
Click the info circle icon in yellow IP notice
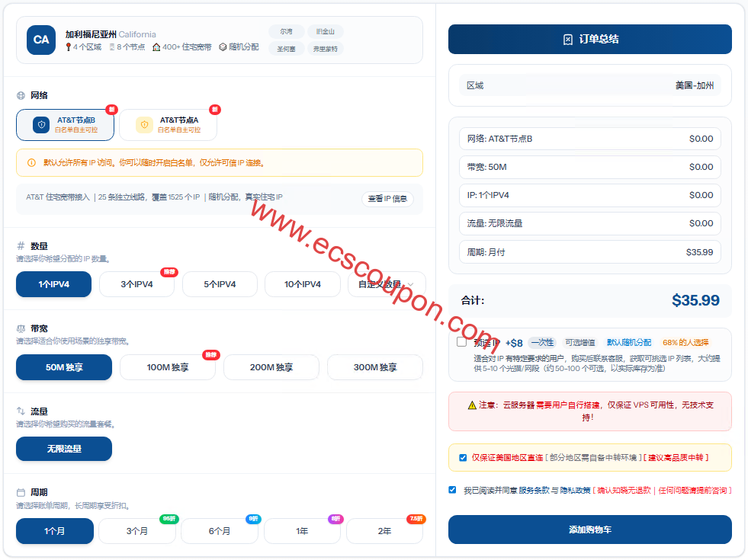coord(32,161)
